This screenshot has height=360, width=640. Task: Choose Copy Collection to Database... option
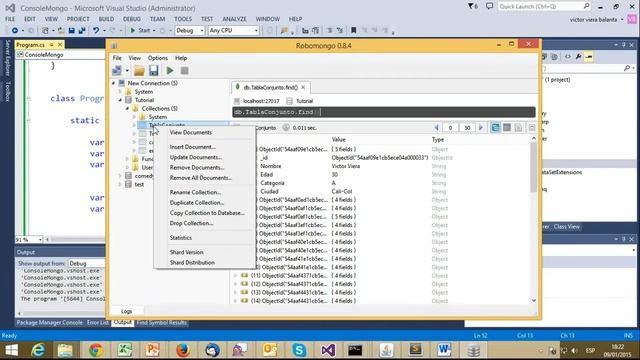[x=207, y=213]
